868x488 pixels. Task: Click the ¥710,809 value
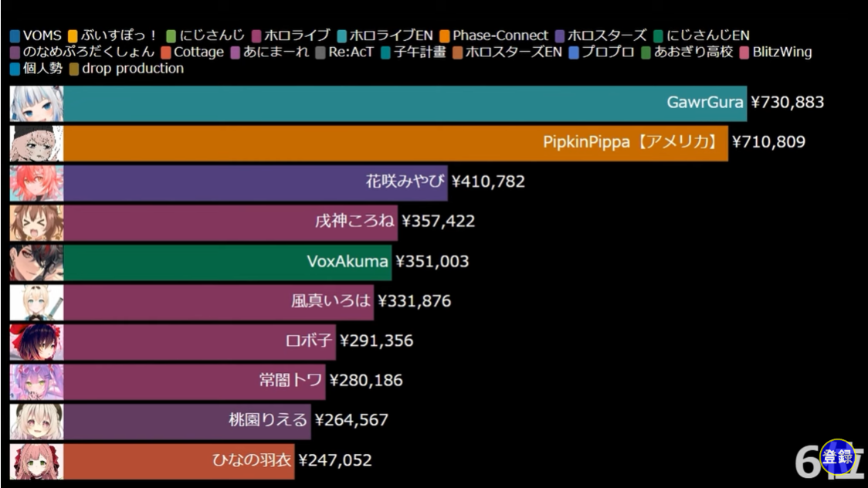[768, 142]
